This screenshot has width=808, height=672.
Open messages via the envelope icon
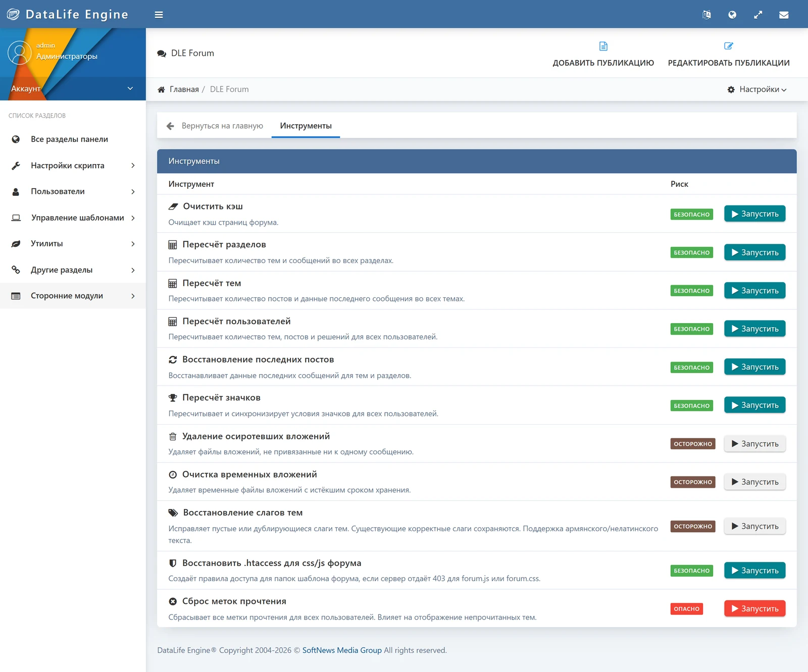[784, 15]
